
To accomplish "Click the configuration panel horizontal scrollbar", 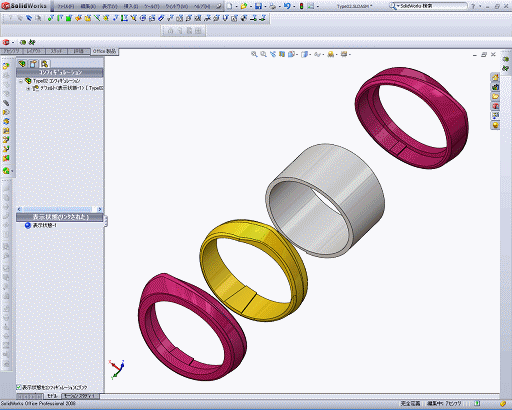I will [57, 209].
